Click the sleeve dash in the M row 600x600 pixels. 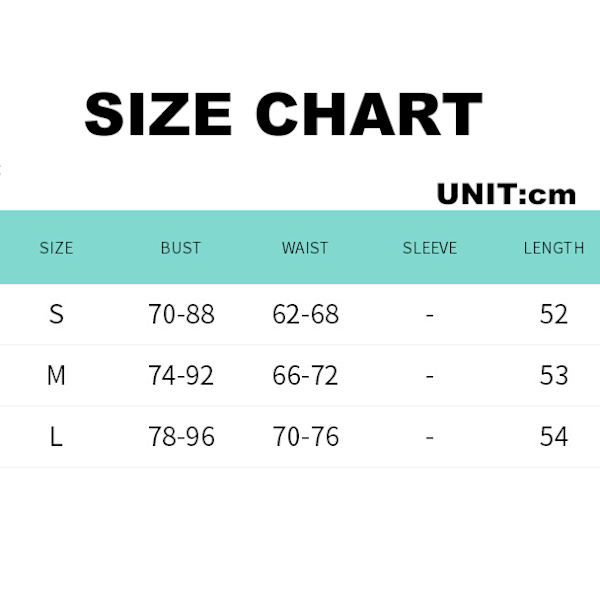(x=430, y=376)
